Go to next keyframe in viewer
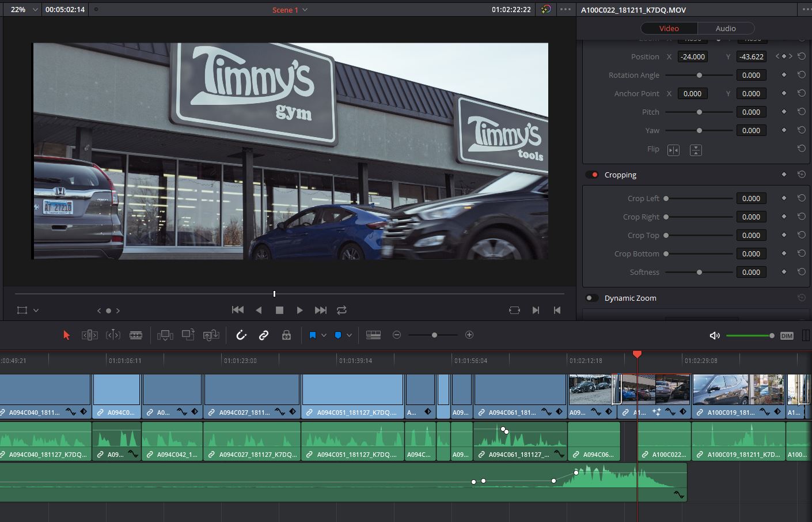The image size is (812, 522). click(x=118, y=311)
